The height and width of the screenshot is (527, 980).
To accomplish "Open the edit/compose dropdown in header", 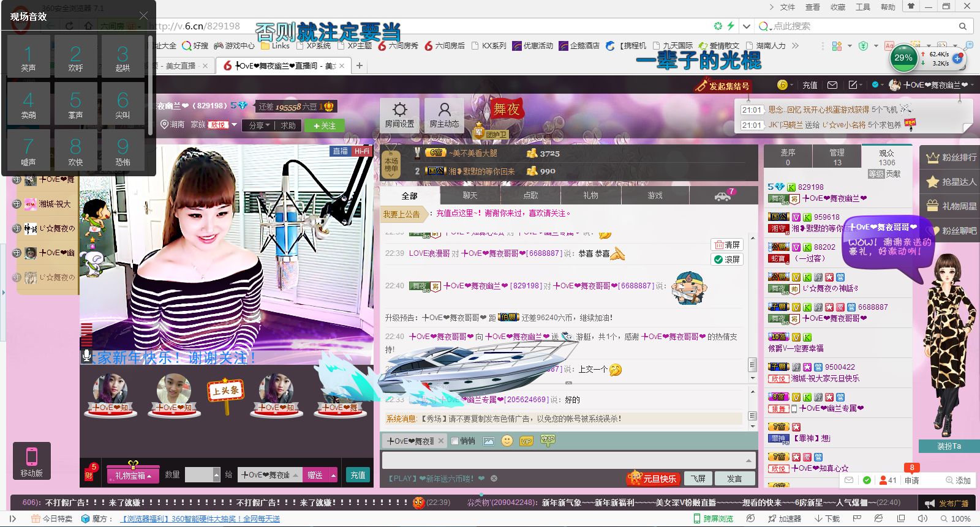I will coord(855,85).
